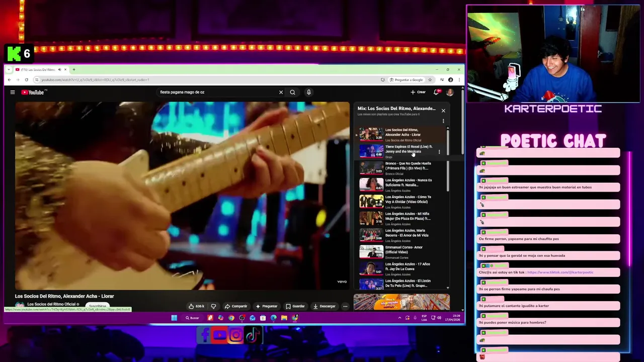Open options for Tiene Espinas El Rosal item

439,152
